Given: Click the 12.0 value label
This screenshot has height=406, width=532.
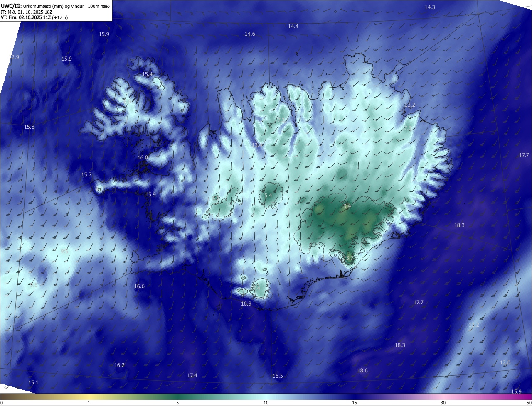Looking at the screenshot, I should point(505,362).
